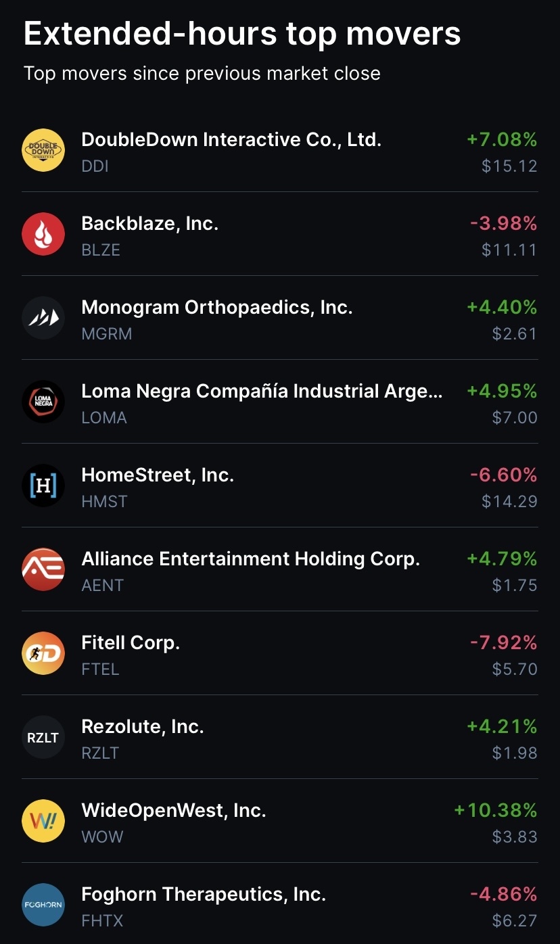This screenshot has height=944, width=560.
Task: Tap the Loma Negra logo icon
Action: 43,402
